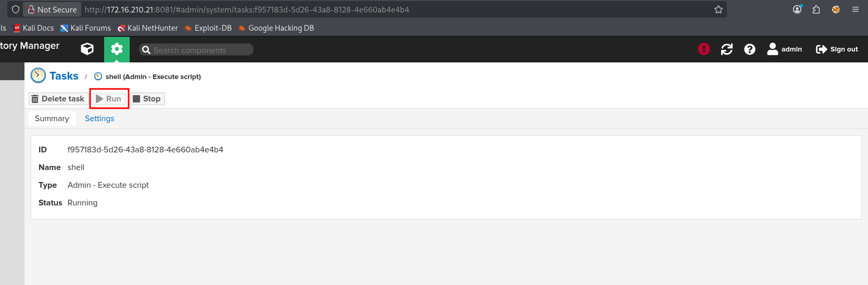The image size is (868, 285).
Task: Select the Summary tab
Action: [x=52, y=119]
